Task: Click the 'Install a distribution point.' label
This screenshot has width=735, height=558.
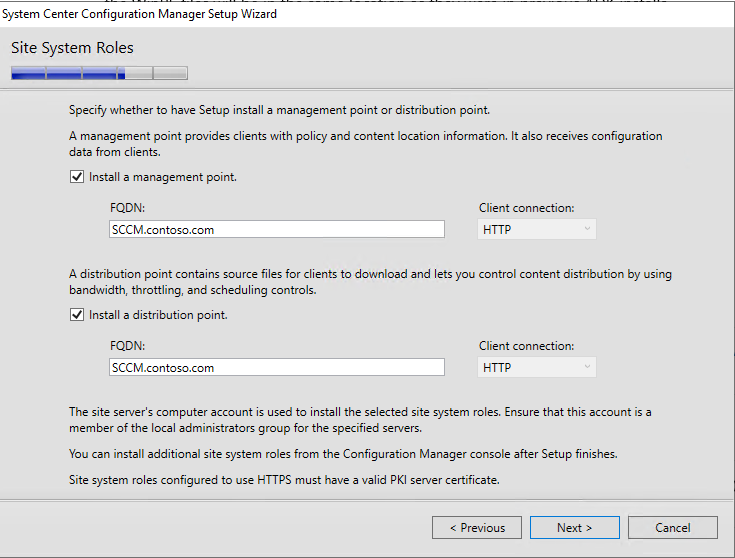Action: (x=158, y=315)
